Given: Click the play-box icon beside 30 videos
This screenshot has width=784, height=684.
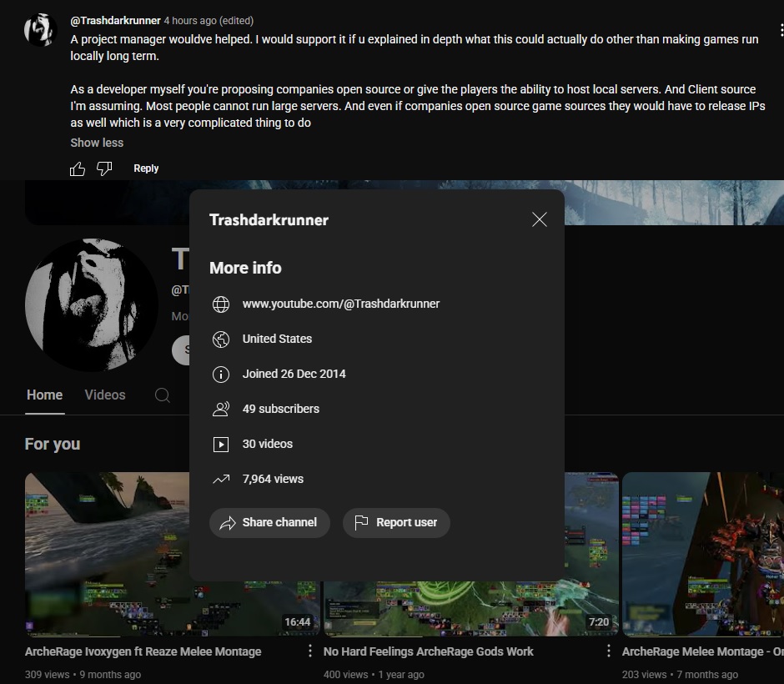Looking at the screenshot, I should (x=221, y=444).
